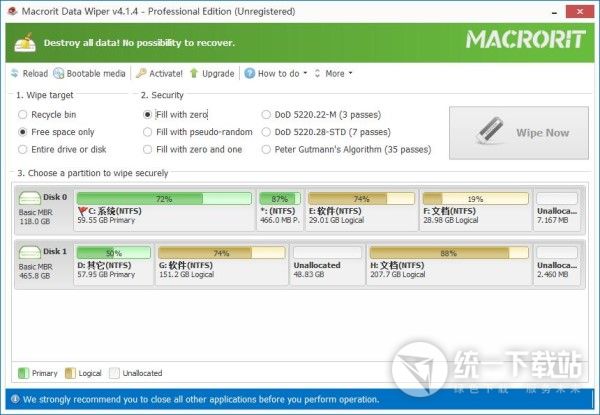Screen dimensions: 600x415
Task: Choose DoD 5220.22-M (3 passes) method
Action: tap(266, 115)
